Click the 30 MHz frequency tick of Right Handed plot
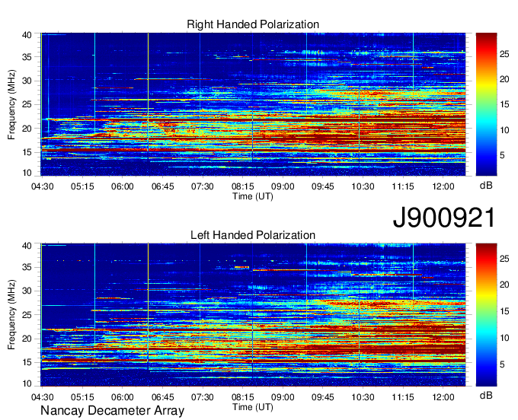The width and height of the screenshot is (518, 420). click(27, 81)
